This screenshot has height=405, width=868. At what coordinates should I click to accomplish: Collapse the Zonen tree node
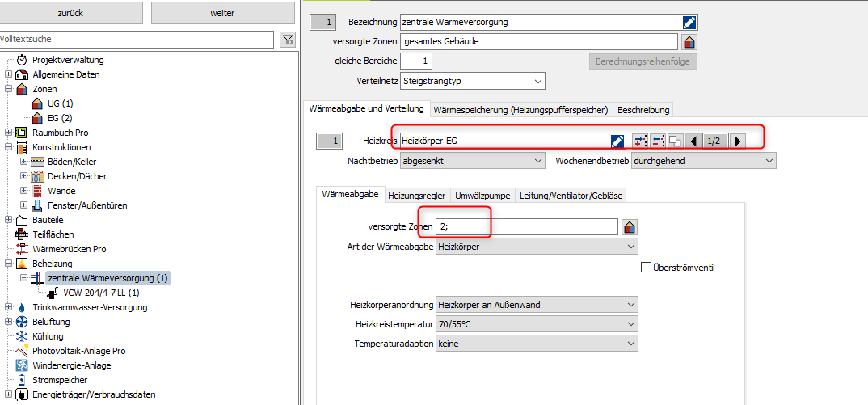(8, 89)
